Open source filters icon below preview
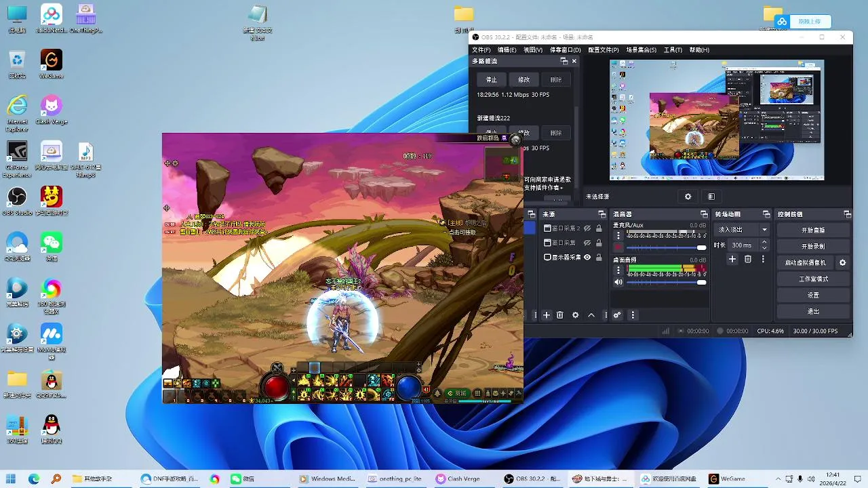The width and height of the screenshot is (868, 488). (x=711, y=197)
